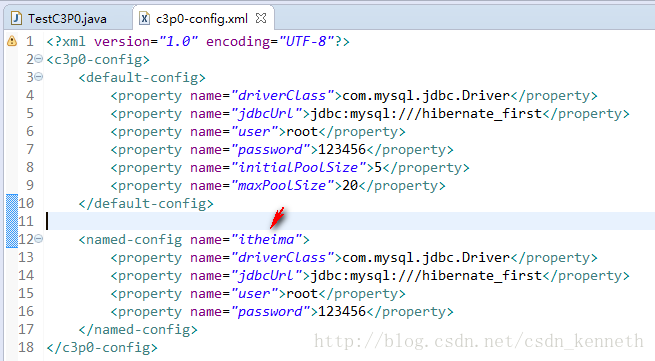Select the c3p0-config.xml tab
The image size is (655, 361).
click(x=202, y=19)
